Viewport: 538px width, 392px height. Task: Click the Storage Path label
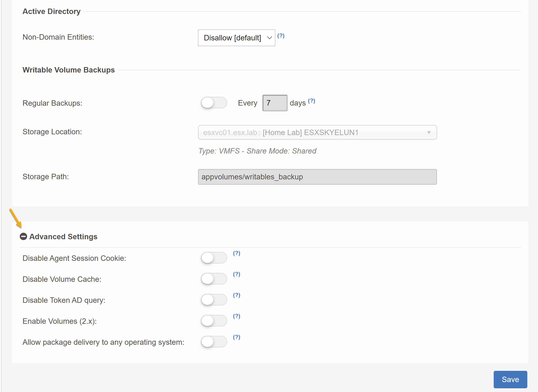(45, 177)
